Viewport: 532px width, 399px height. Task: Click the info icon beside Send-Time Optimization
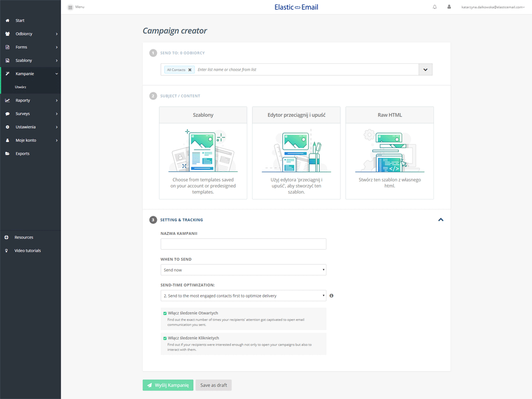[331, 295]
